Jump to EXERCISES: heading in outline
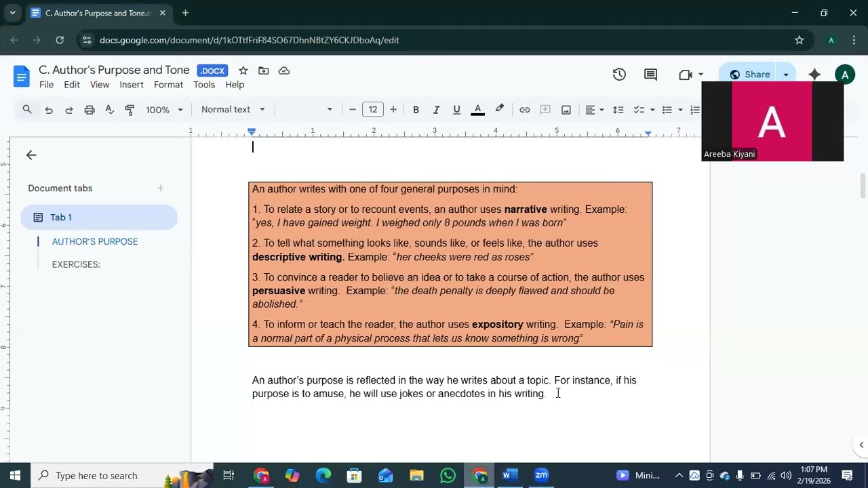 click(76, 264)
